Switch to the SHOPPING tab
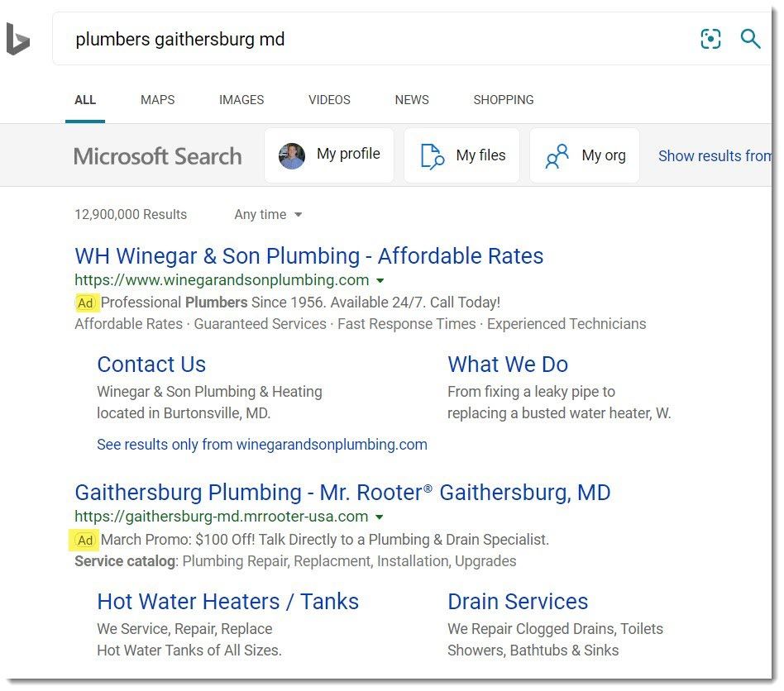Image resolution: width=784 pixels, height=691 pixels. (504, 100)
